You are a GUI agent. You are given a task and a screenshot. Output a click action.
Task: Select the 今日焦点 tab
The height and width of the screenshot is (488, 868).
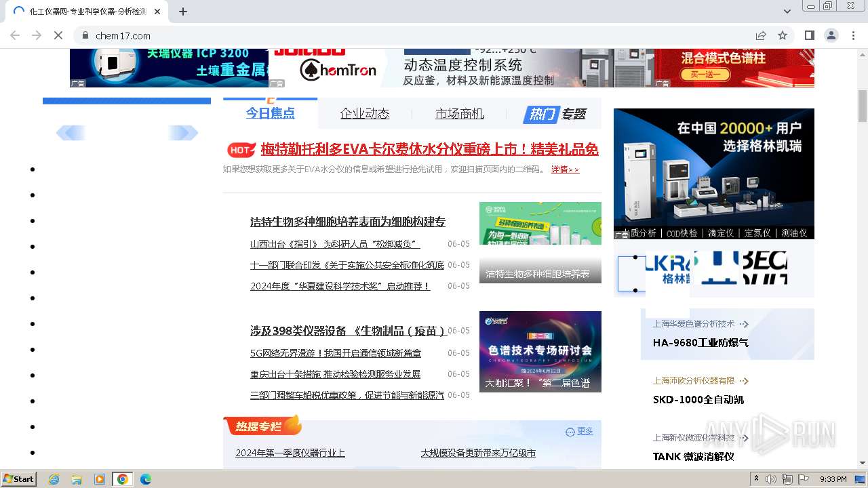coord(270,113)
